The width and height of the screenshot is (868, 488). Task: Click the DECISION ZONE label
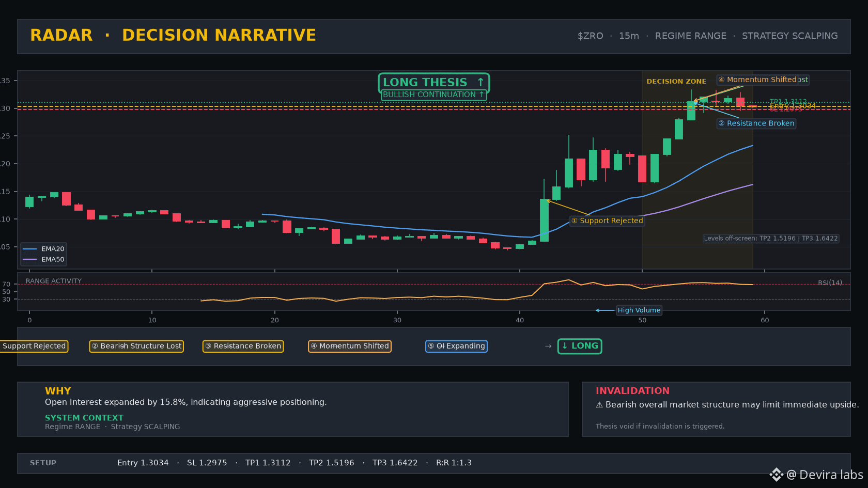click(x=676, y=82)
